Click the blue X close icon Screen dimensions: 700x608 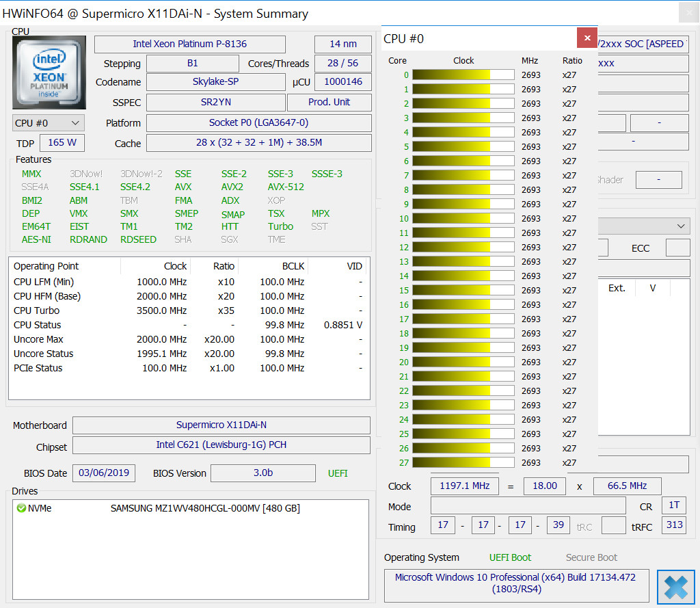675,587
